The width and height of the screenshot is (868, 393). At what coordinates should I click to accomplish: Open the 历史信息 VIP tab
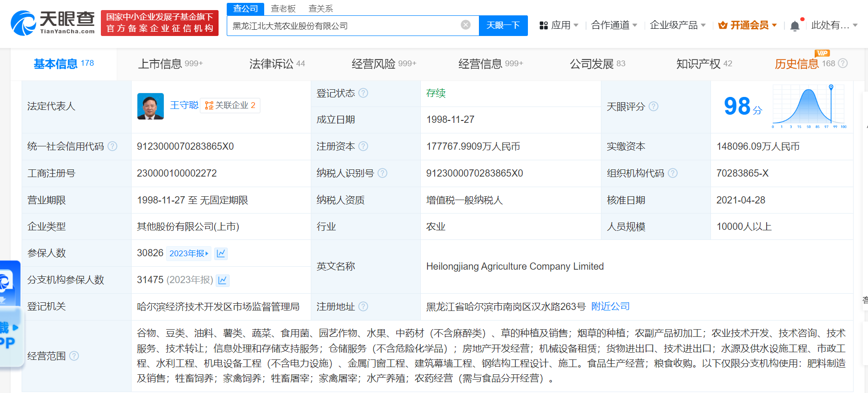pyautogui.click(x=805, y=63)
